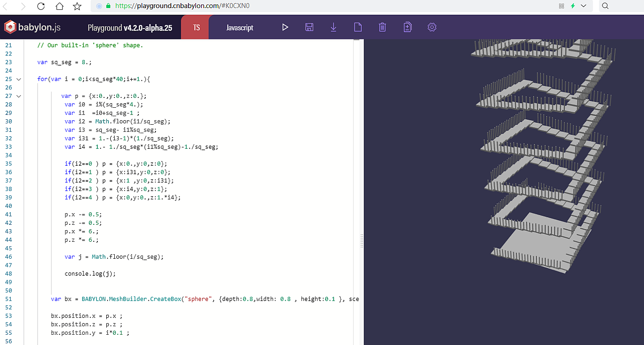Viewport: 644px width, 345px height.
Task: Open the code formatting document icon
Action: (x=407, y=27)
